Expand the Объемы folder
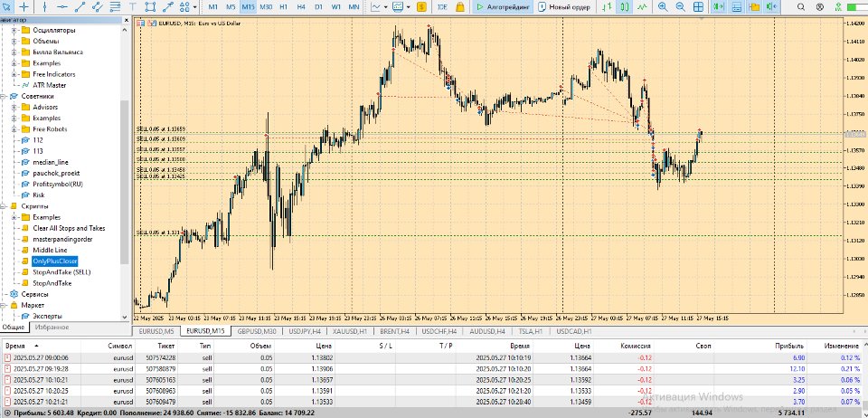 (x=14, y=41)
